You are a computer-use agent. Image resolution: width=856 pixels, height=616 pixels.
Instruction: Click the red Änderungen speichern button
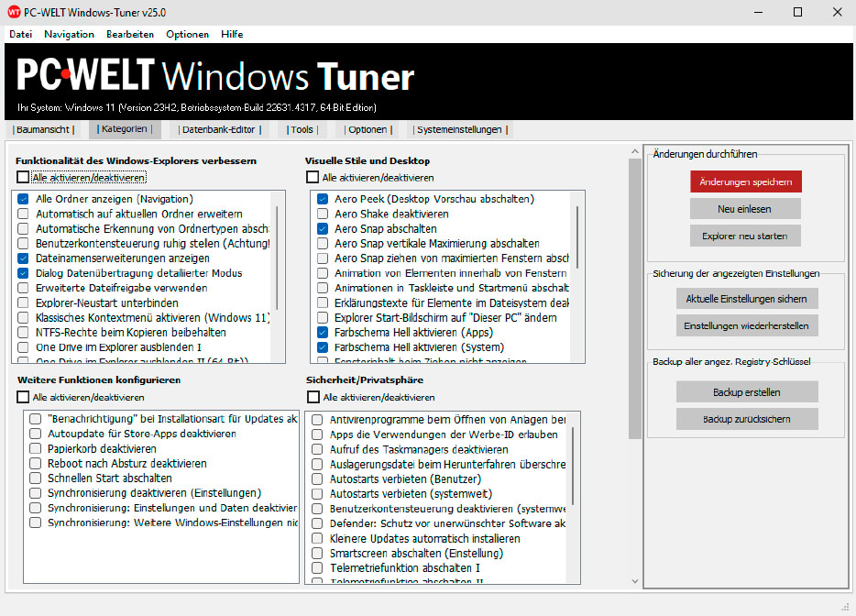pyautogui.click(x=746, y=181)
